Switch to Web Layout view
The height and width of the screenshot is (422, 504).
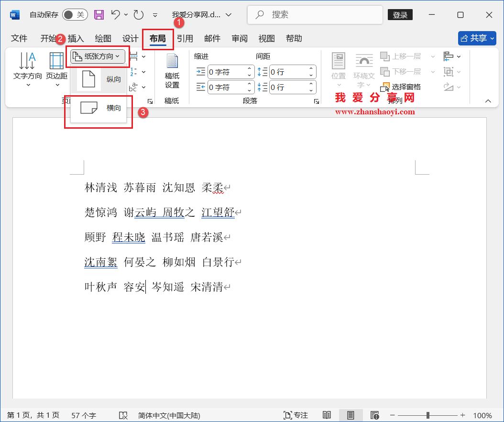(375, 415)
